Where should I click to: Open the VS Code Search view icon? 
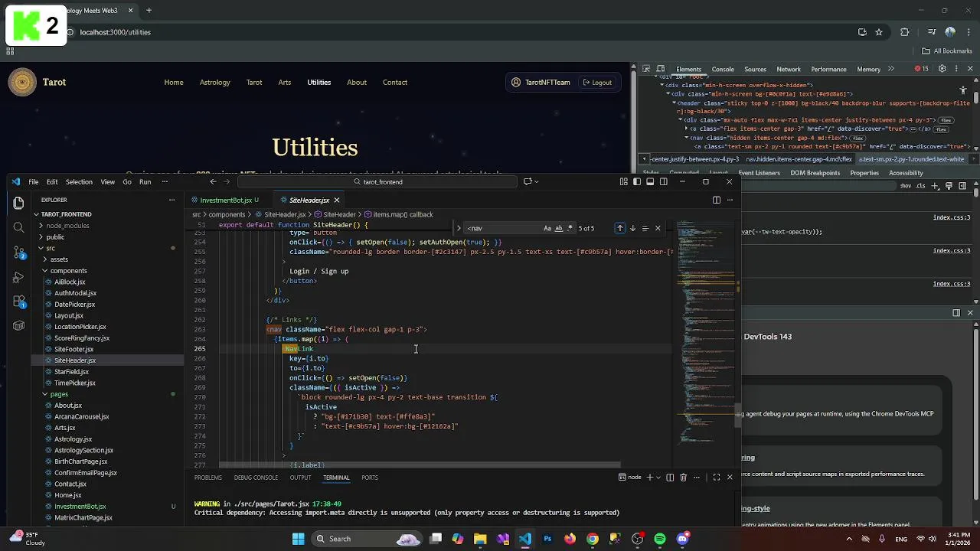pos(18,227)
